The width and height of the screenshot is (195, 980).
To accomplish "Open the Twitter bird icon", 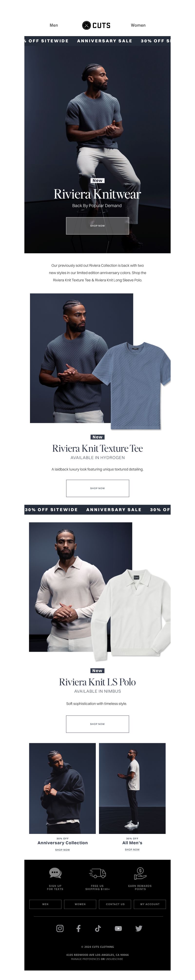I will pos(139,928).
